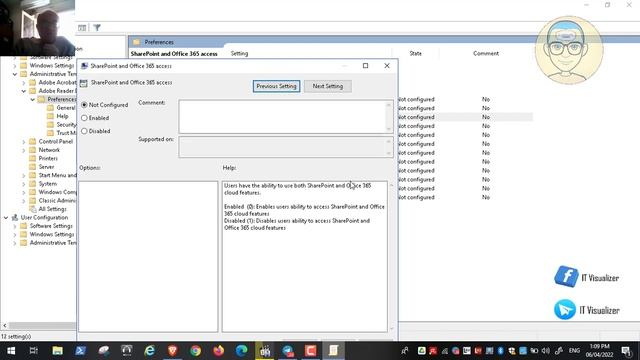Collapse the Preferences tree node
This screenshot has width=640, height=360.
click(33, 100)
